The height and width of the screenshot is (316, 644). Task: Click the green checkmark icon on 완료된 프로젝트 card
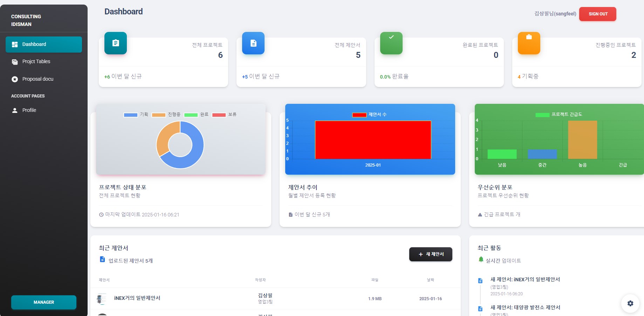pyautogui.click(x=391, y=43)
